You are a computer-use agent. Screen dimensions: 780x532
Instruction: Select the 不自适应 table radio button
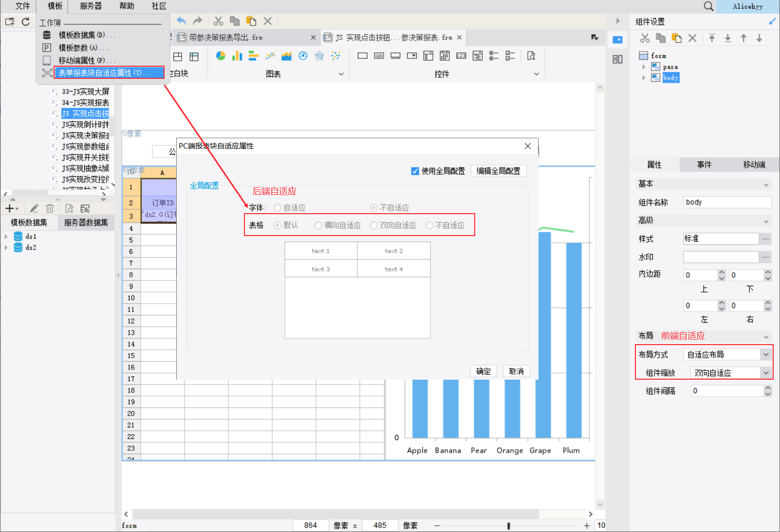point(429,225)
